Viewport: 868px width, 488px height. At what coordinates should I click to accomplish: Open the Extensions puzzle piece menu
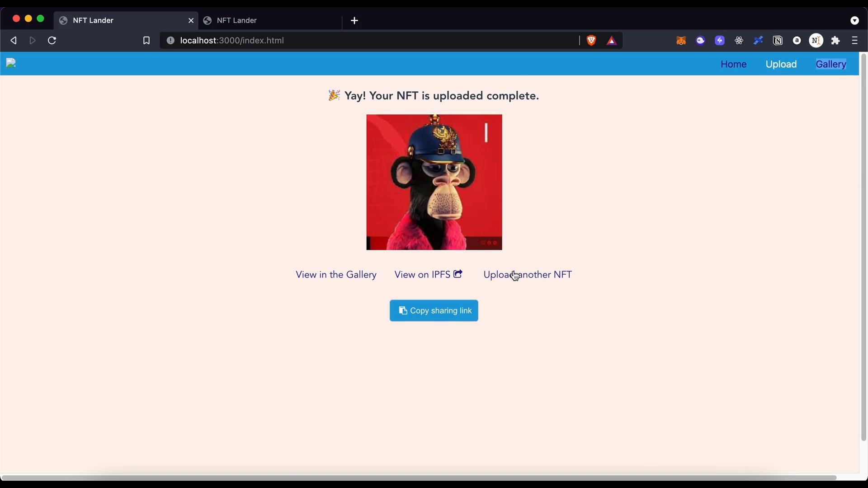835,41
